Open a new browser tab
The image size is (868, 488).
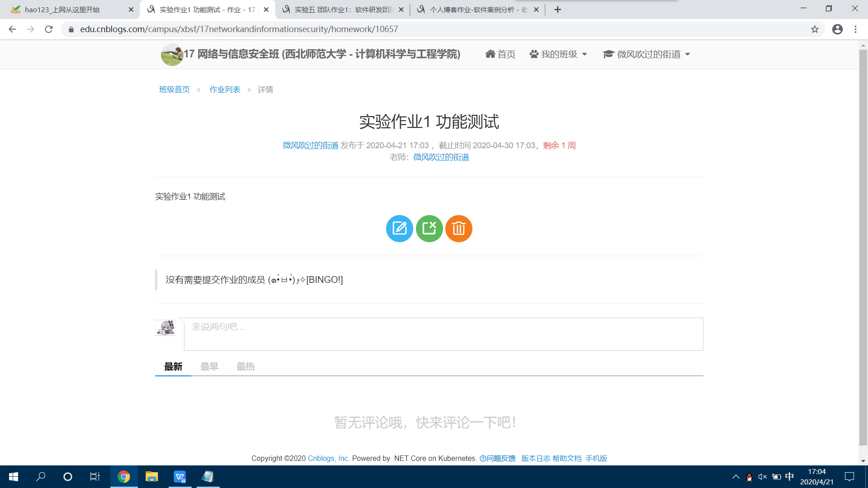click(558, 9)
